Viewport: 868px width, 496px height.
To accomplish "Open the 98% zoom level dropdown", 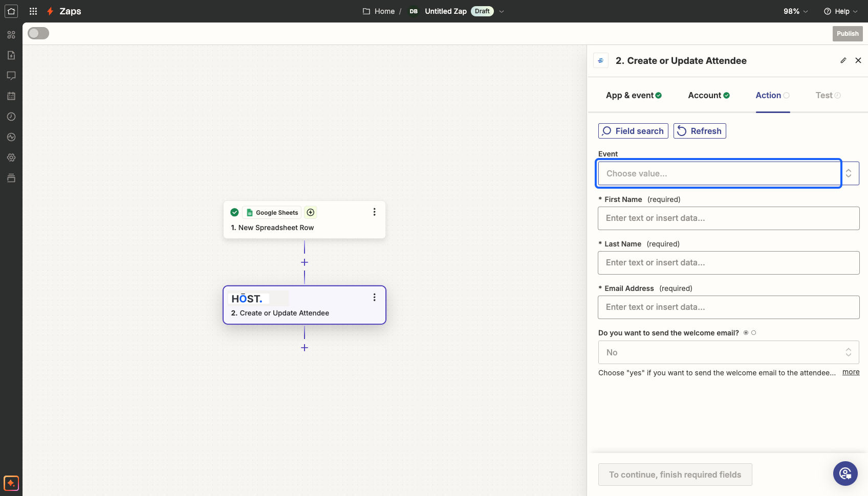I will click(796, 11).
